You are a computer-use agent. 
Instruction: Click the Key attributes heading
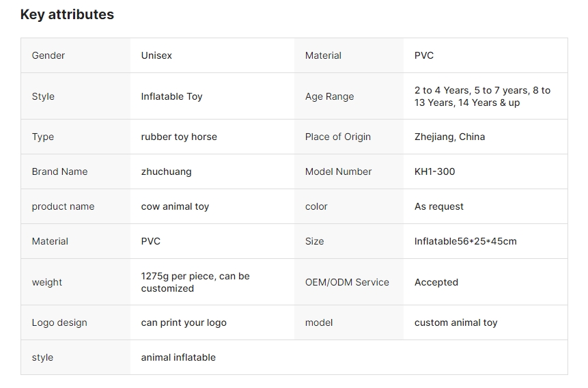tap(67, 14)
